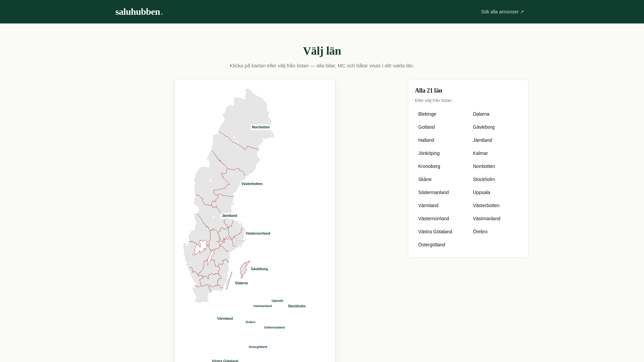Choose Östergötland from the county list
644x362 pixels.
441,245
